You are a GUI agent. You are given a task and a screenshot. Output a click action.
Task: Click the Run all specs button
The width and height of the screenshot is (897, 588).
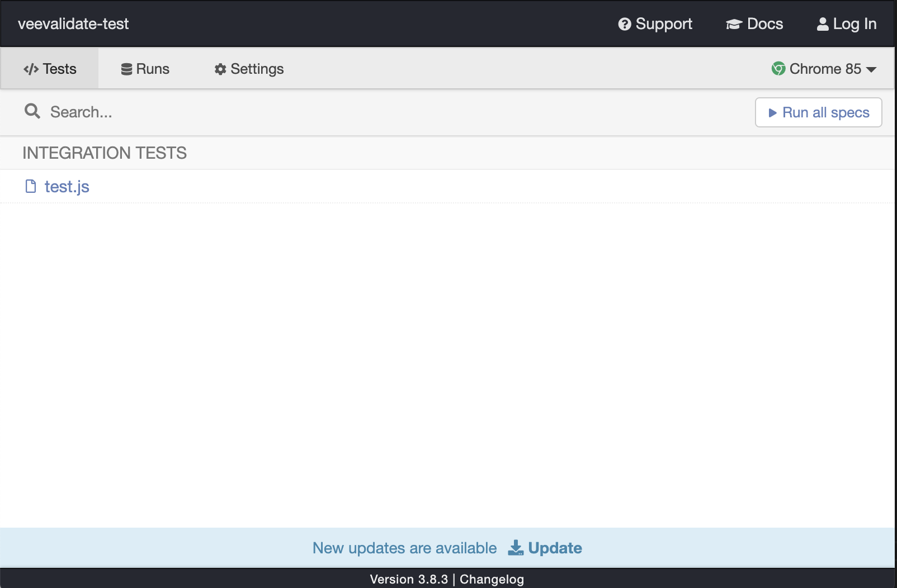click(x=819, y=112)
